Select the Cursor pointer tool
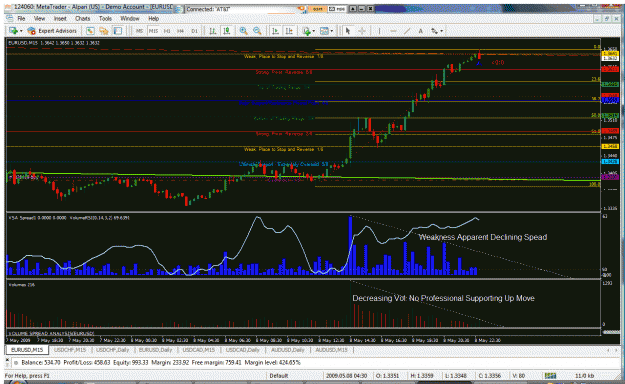 (348, 31)
